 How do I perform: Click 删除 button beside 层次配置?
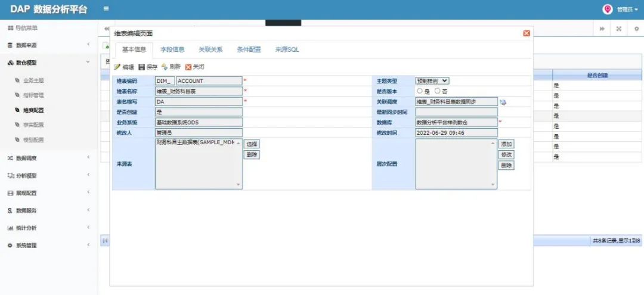click(506, 165)
